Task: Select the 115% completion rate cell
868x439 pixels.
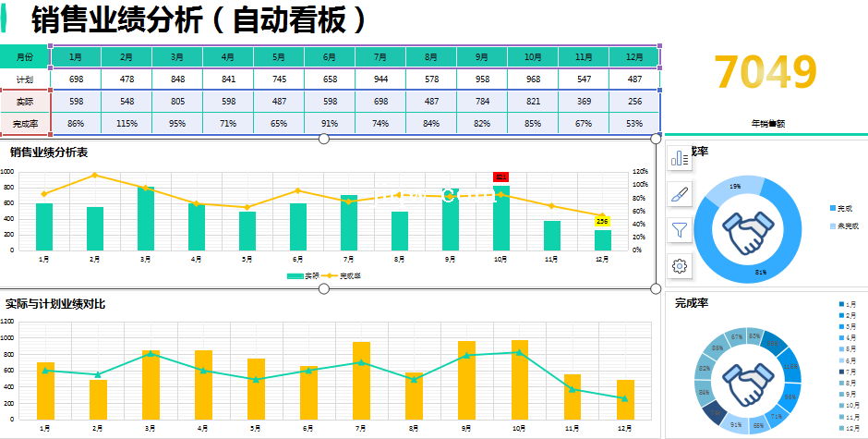Action: (x=127, y=123)
